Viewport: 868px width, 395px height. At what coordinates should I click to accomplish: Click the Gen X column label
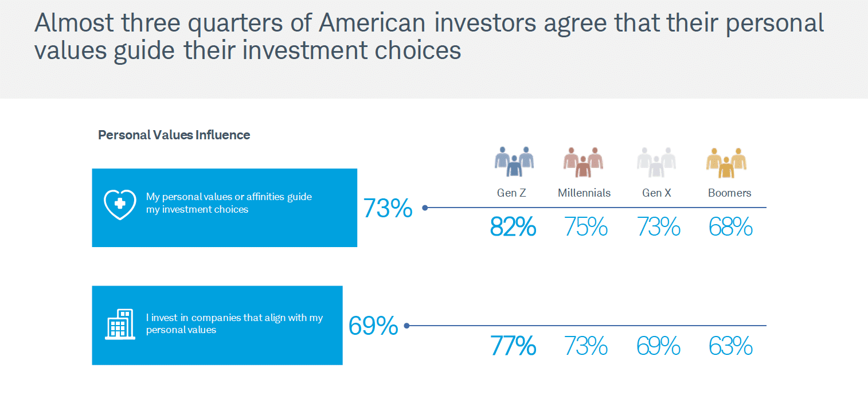coord(656,193)
